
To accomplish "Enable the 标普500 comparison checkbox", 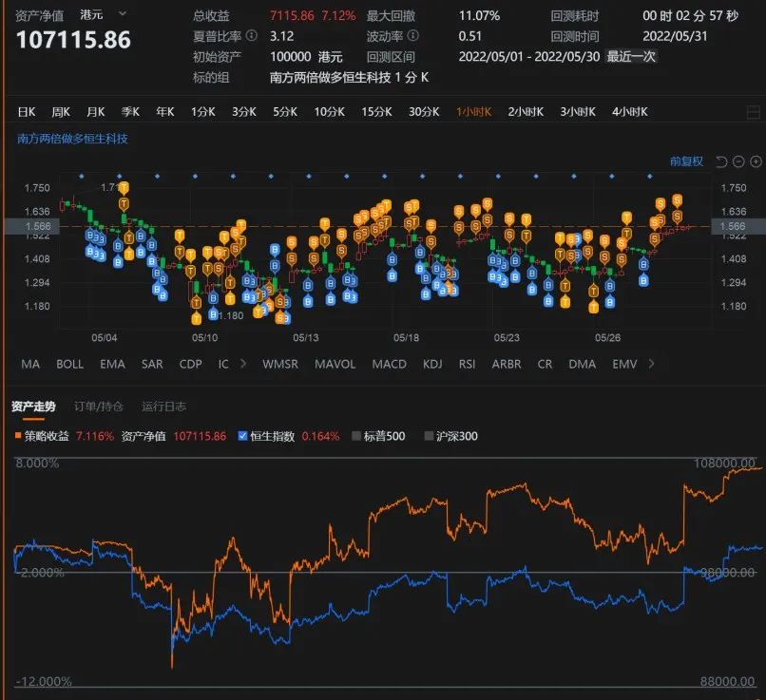I will 354,435.
